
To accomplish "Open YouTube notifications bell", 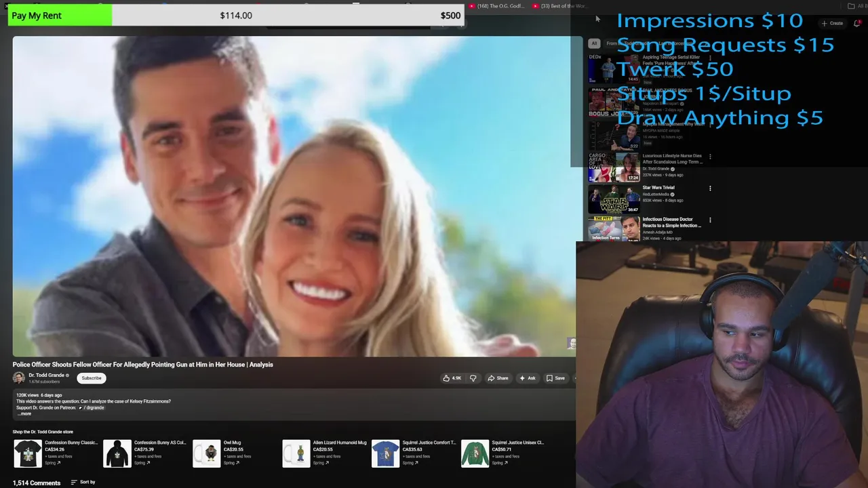I will click(x=857, y=23).
